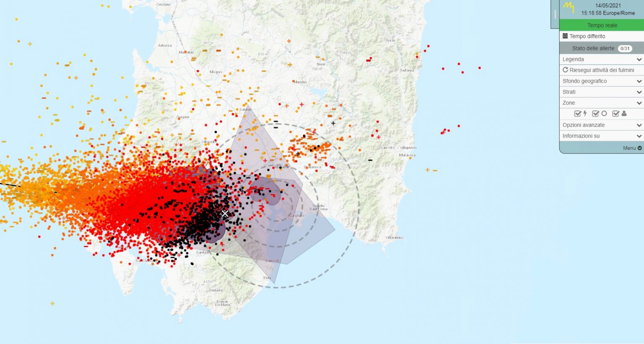The width and height of the screenshot is (644, 344).
Task: Click the lightning icon in the Zone row
Action: [x=585, y=113]
